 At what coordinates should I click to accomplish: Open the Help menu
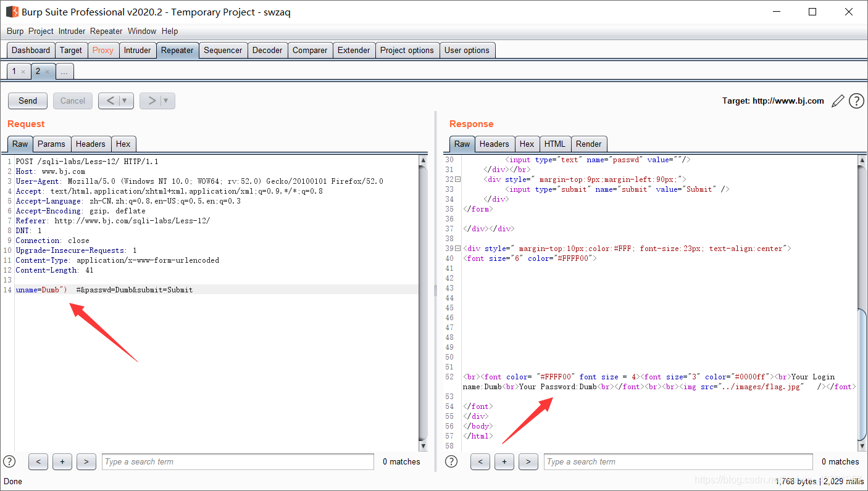click(170, 31)
